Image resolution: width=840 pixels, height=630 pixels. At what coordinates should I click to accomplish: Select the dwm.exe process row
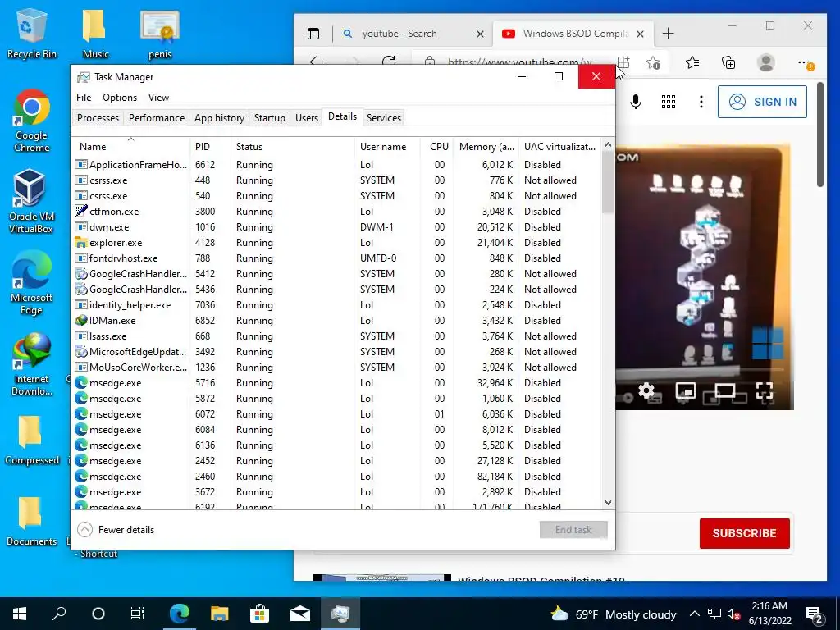336,227
